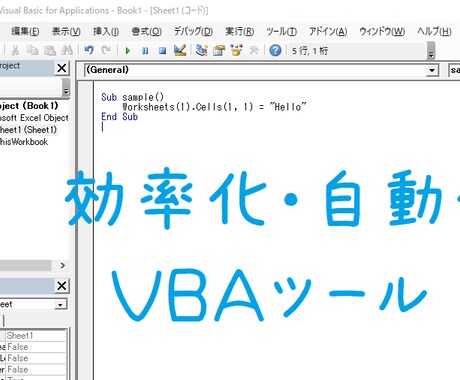This screenshot has height=380, width=460.
Task: Open Object Browser icon
Action: pos(237,51)
